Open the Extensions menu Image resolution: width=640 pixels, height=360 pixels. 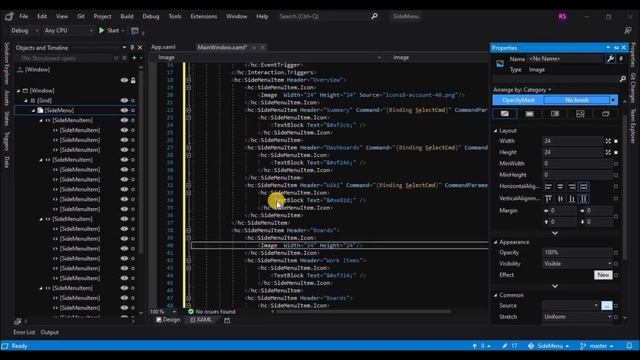click(204, 16)
